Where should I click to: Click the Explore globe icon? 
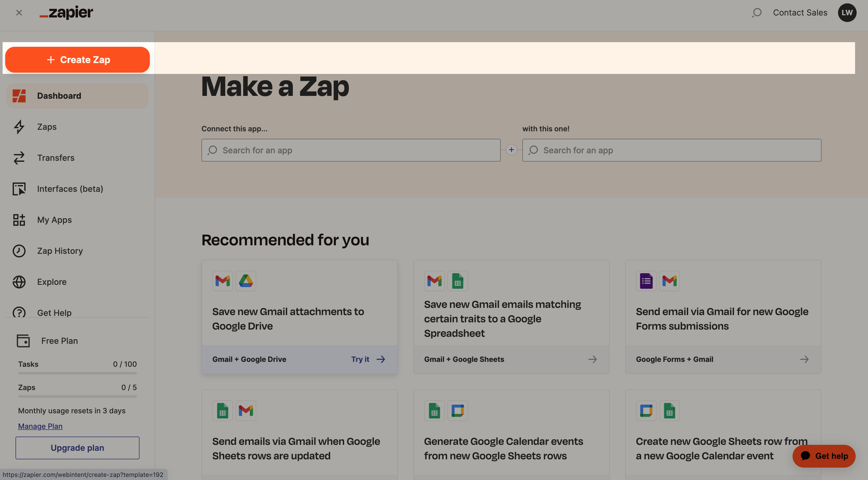[x=19, y=282]
